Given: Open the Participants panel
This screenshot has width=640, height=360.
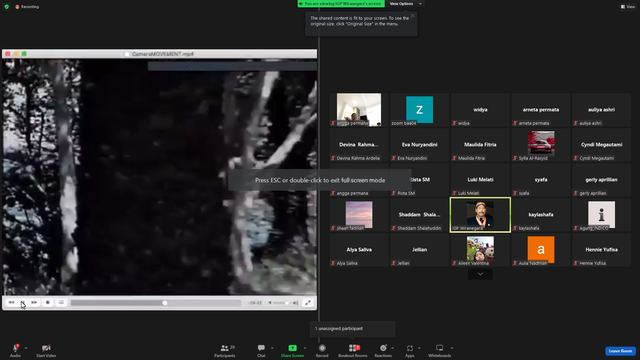Looking at the screenshot, I should coord(224,350).
